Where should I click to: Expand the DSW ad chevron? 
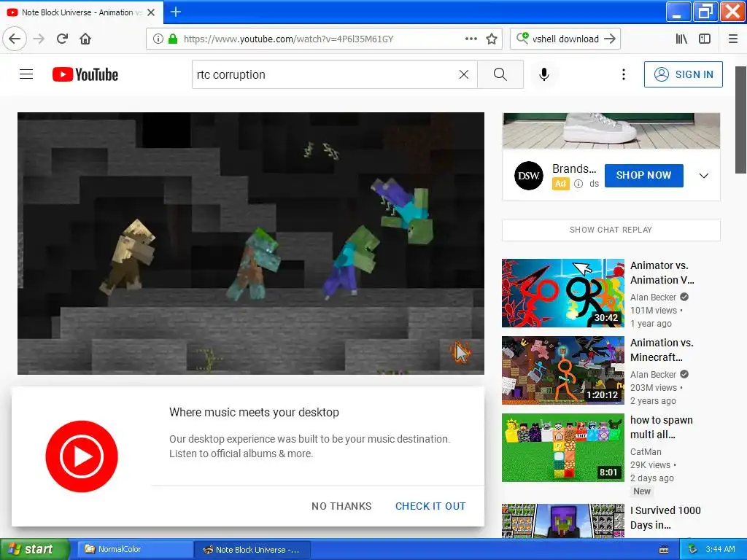pyautogui.click(x=704, y=176)
